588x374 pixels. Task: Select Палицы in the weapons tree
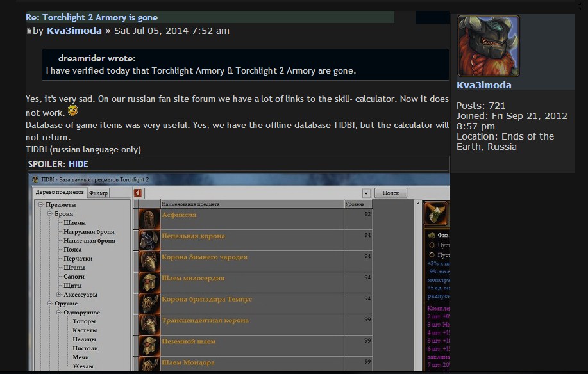(84, 339)
